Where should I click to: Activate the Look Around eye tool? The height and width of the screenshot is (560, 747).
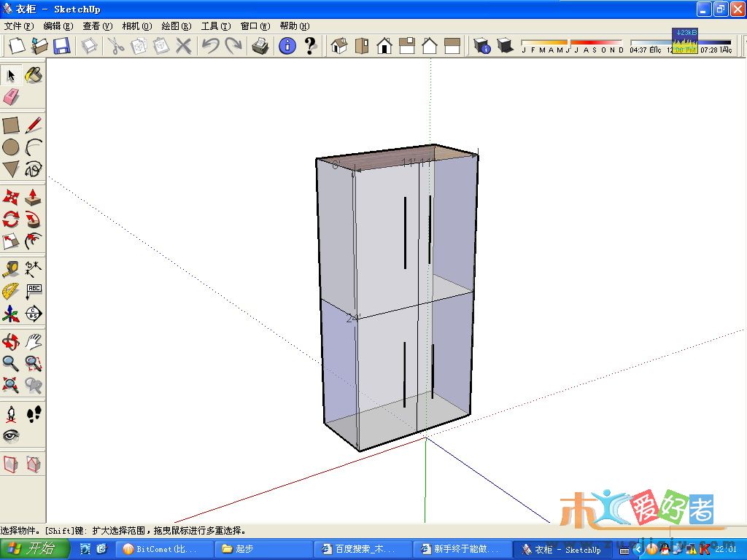[11, 436]
